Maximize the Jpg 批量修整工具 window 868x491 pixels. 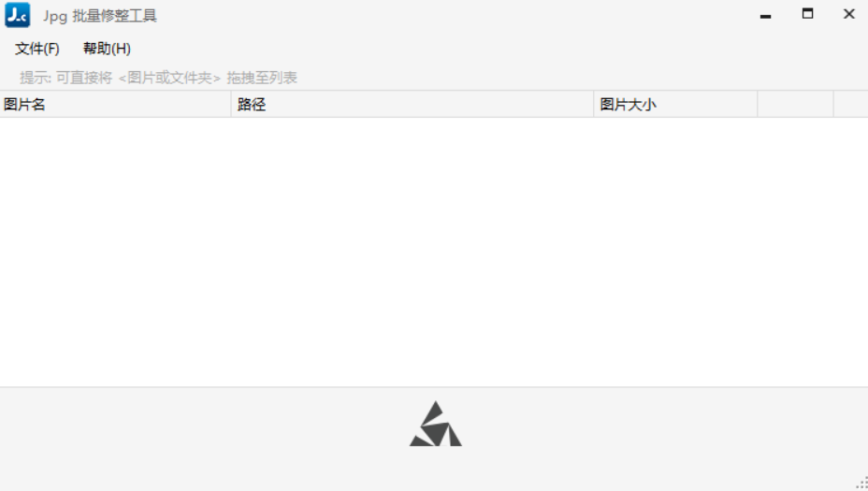point(807,14)
